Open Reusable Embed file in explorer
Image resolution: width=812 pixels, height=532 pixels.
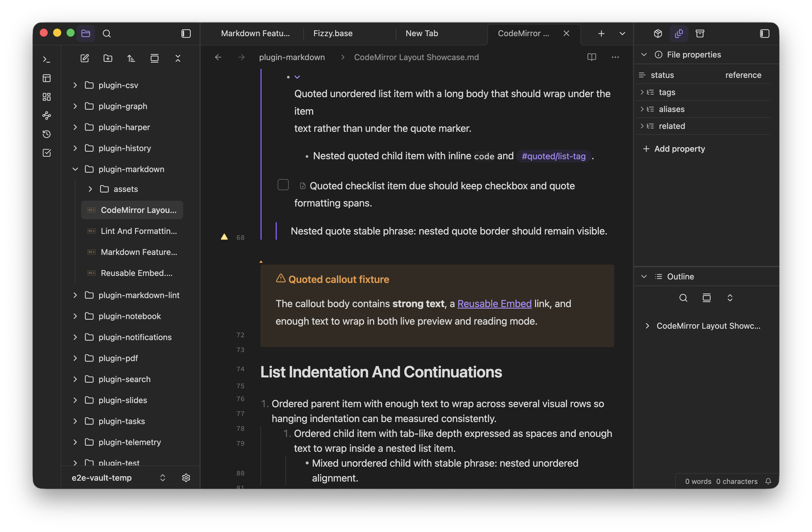[x=132, y=273]
